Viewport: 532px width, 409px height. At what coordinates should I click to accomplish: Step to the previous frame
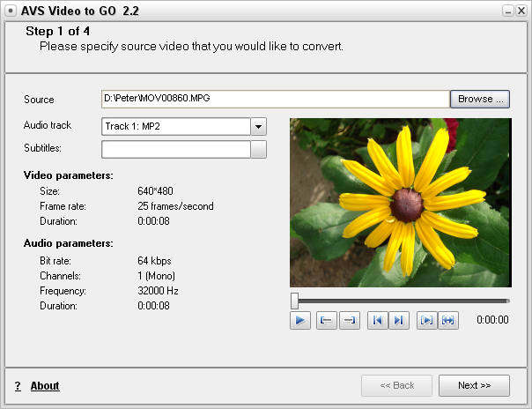tap(377, 320)
